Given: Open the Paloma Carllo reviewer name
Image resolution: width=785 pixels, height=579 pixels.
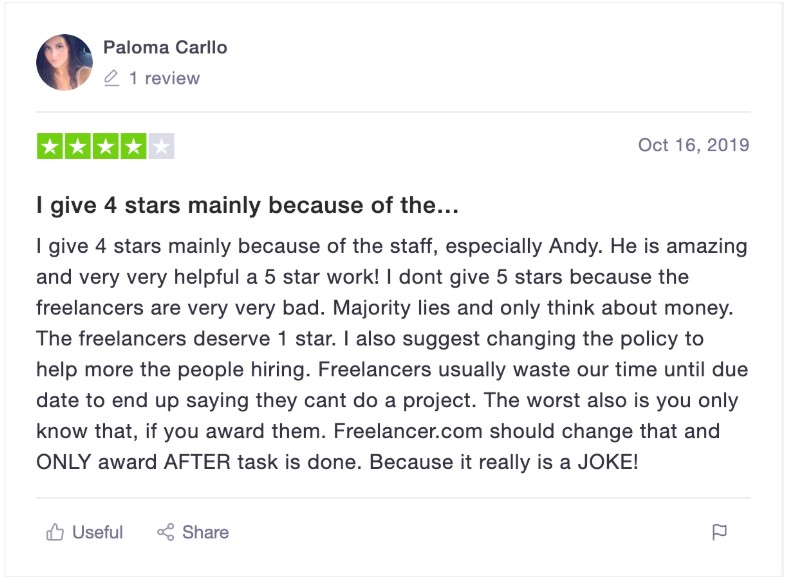Looking at the screenshot, I should click(165, 48).
